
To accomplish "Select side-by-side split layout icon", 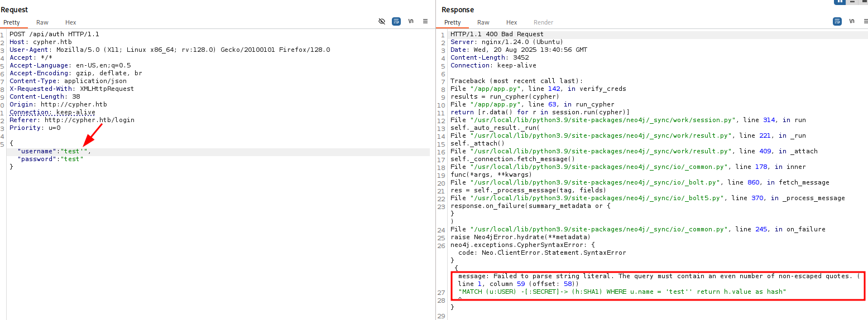I will coord(840,2).
